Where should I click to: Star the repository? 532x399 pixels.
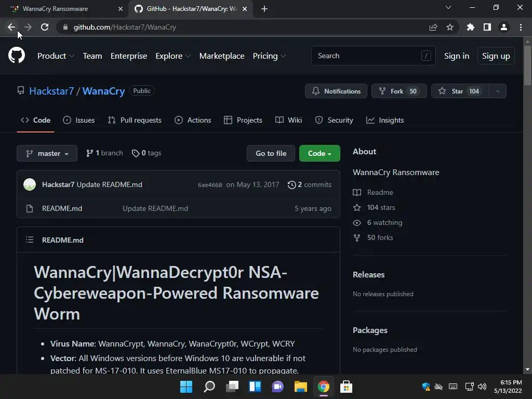tap(460, 91)
